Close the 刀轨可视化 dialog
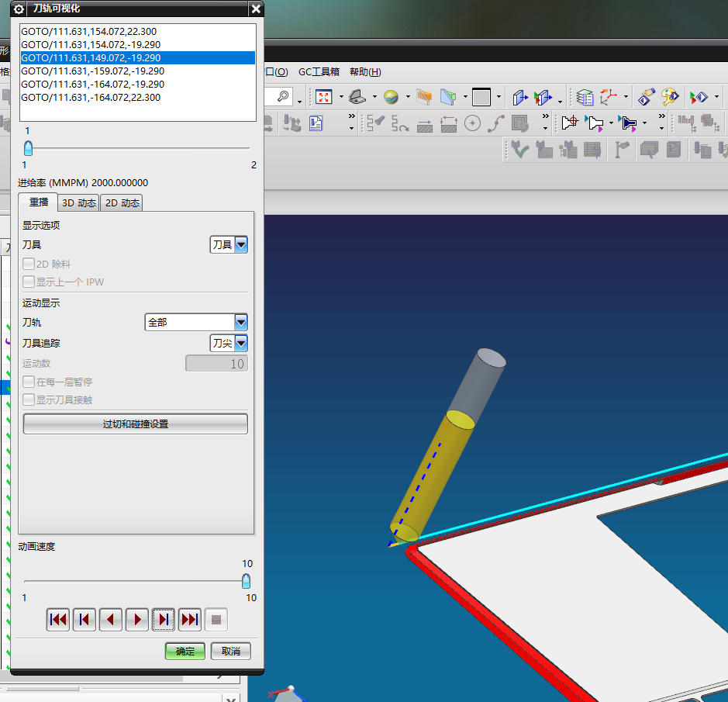Screen dimensions: 728x702 256,9
